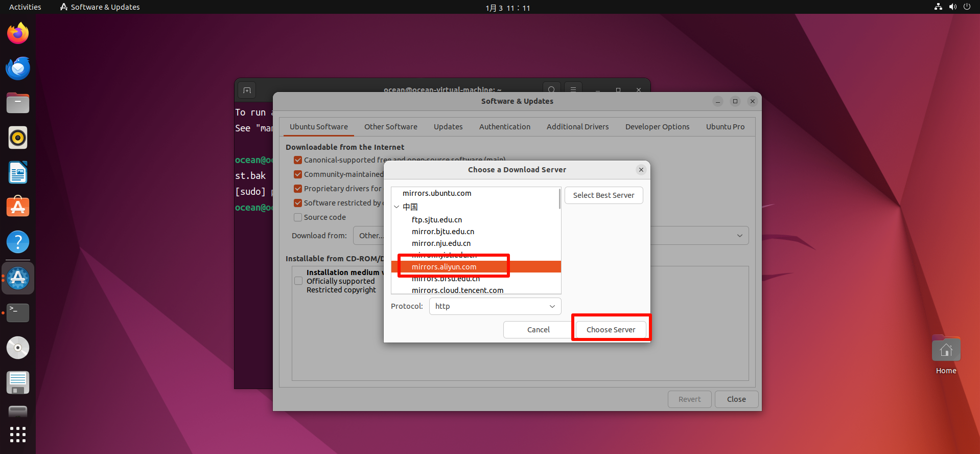
Task: Maximize the Software & Updates window
Action: tap(735, 101)
